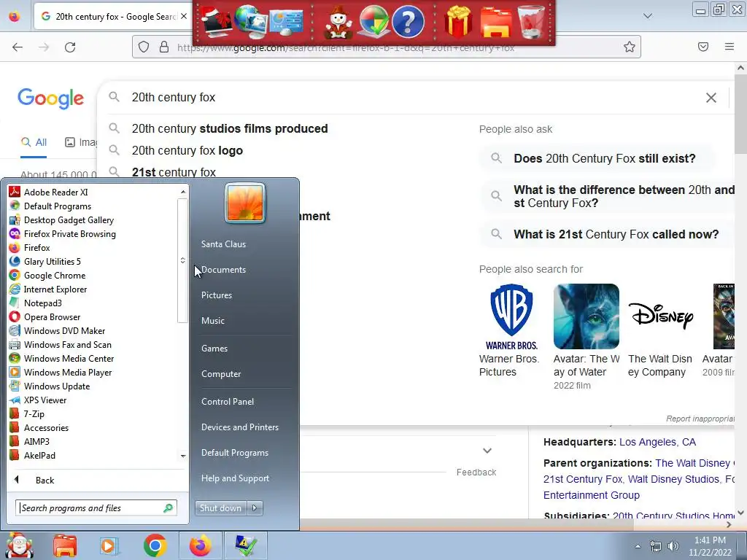The image size is (747, 560).
Task: Launch Firefox from program list
Action: 29,248
